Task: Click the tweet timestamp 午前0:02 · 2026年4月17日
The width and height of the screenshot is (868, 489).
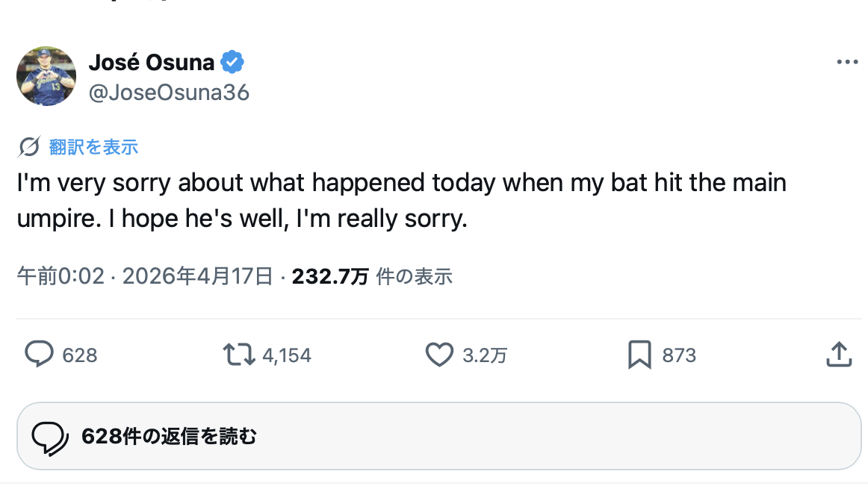Action: point(145,277)
